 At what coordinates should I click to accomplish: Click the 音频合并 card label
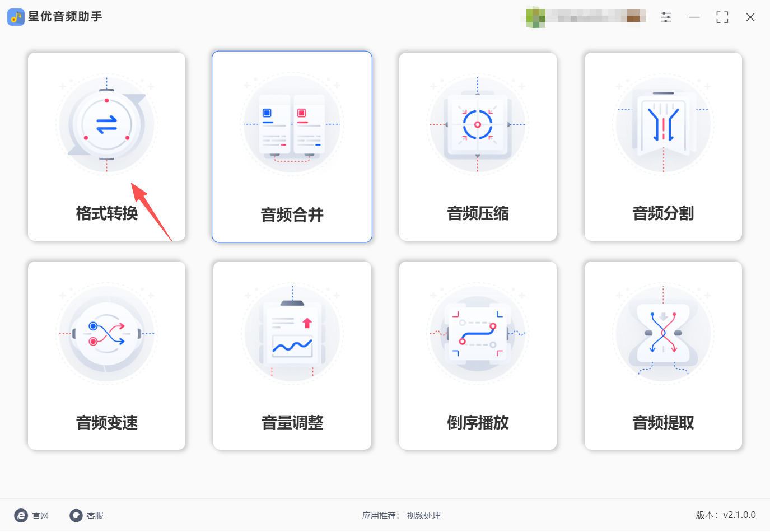coord(292,215)
